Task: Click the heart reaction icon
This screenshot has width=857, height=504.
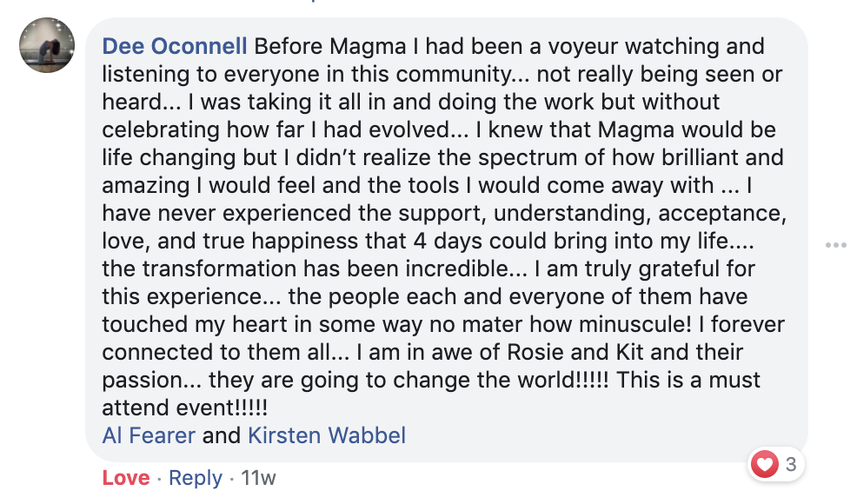Action: pos(765,466)
